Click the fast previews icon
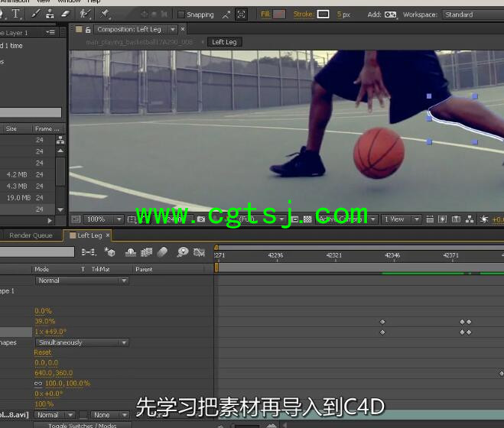 [x=443, y=219]
